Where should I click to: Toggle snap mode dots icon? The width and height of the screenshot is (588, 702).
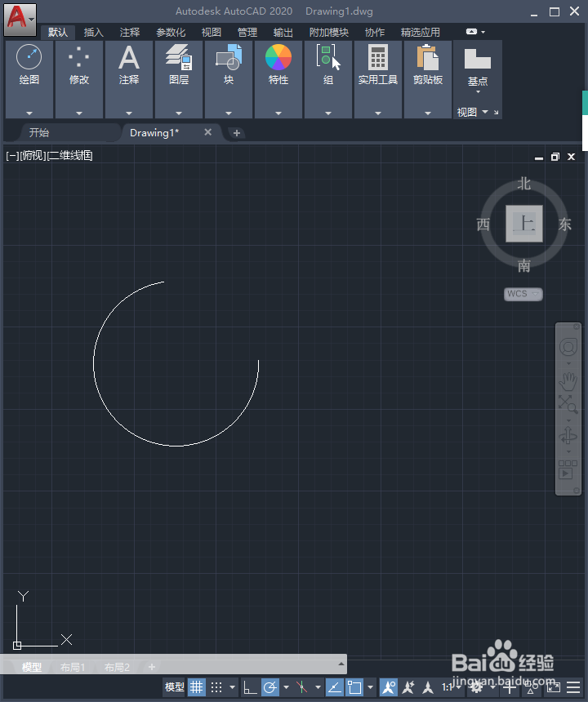point(216,686)
